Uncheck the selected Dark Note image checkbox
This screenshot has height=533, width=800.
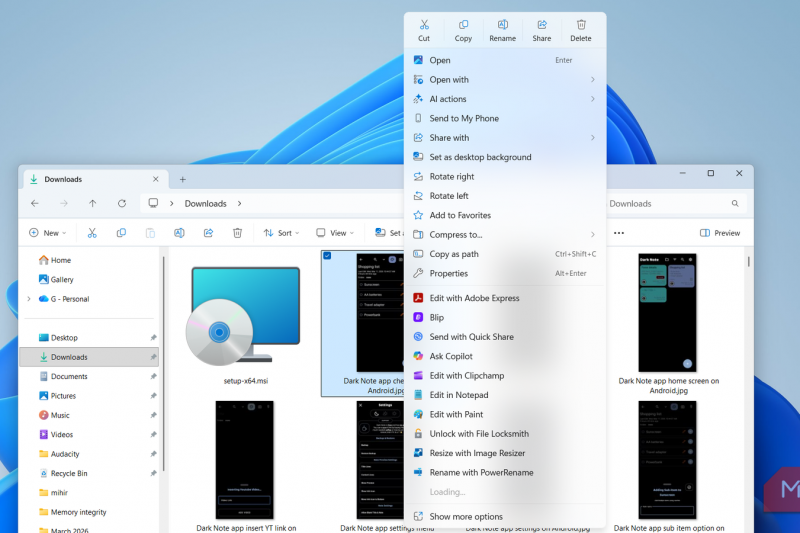click(x=327, y=256)
